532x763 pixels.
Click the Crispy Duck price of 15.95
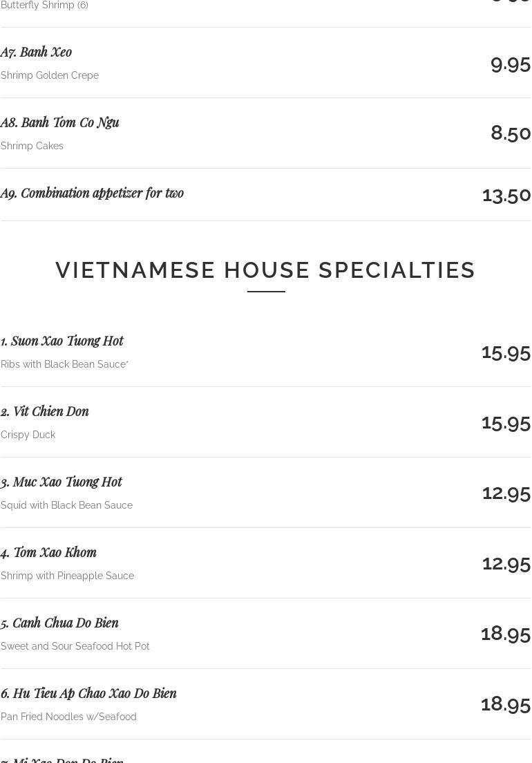tap(506, 422)
